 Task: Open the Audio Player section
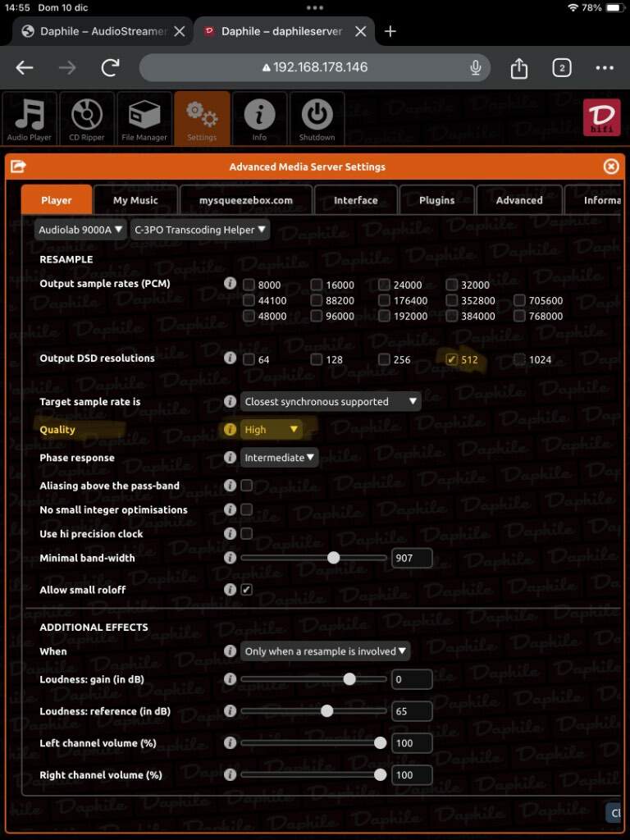(x=30, y=118)
